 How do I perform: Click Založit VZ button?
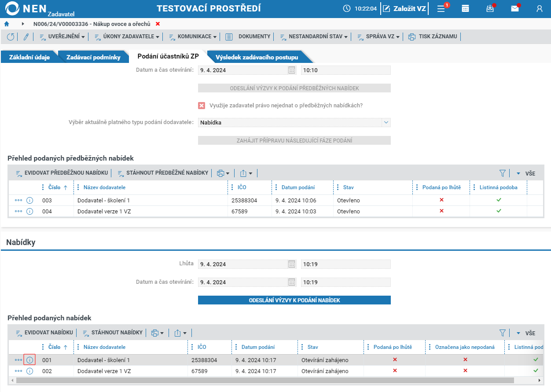tap(405, 8)
